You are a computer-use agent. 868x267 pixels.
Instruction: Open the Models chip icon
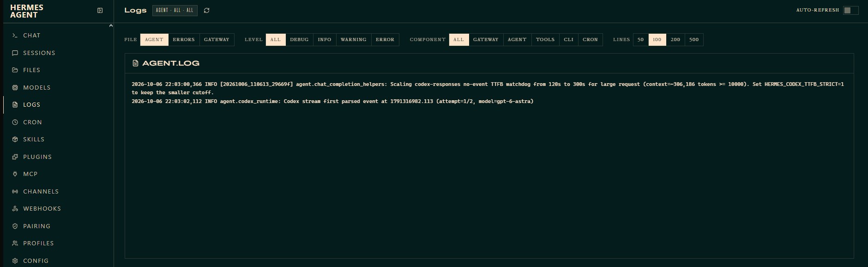point(15,88)
